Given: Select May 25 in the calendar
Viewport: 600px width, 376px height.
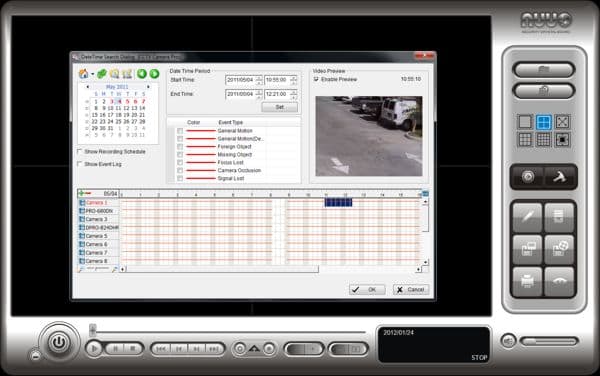Looking at the screenshot, I should pyautogui.click(x=119, y=122).
